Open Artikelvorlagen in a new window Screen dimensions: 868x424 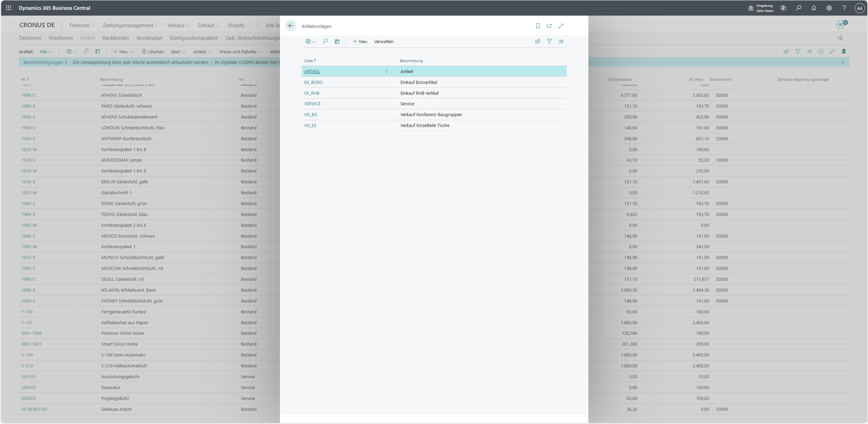(x=549, y=26)
